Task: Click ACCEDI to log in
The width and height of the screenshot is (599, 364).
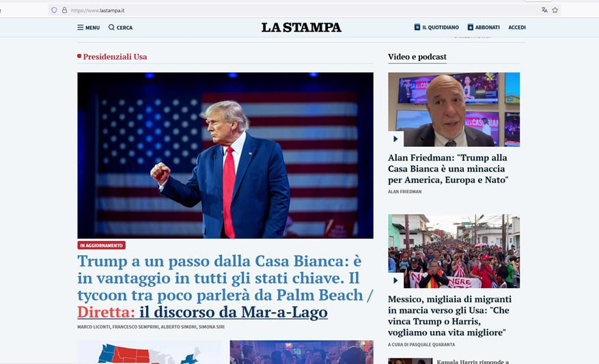Action: [517, 27]
